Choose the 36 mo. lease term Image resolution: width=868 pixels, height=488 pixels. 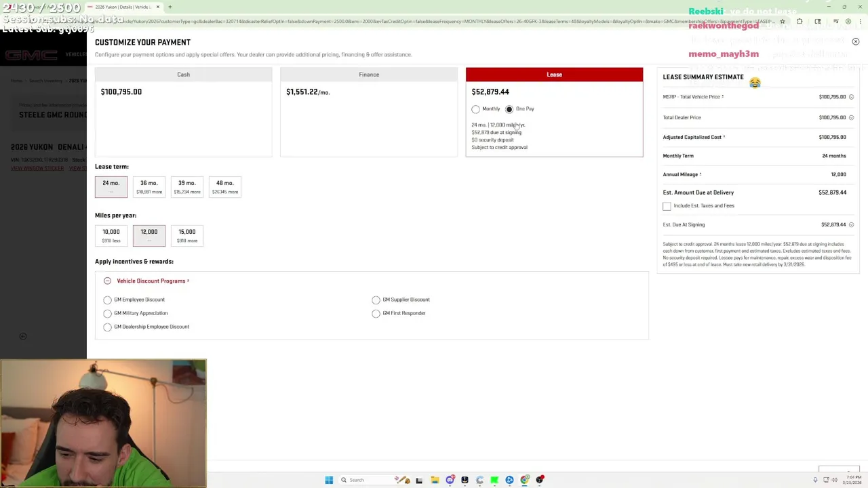[x=149, y=187]
